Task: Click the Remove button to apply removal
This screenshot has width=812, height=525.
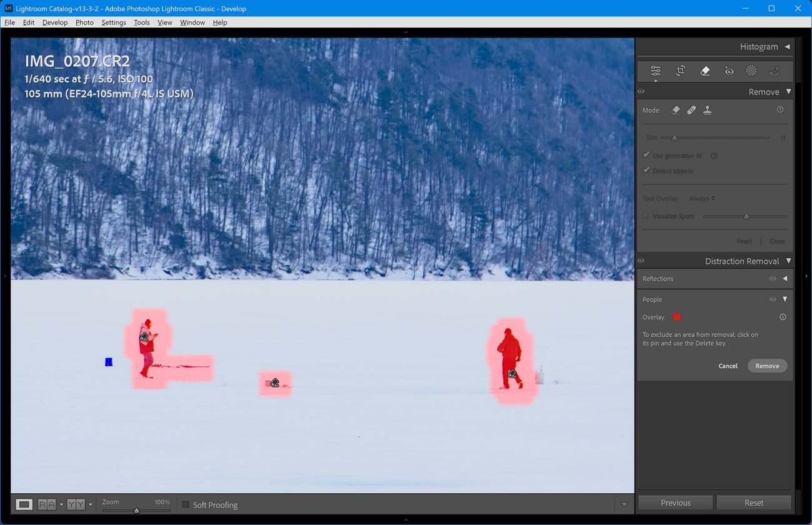Action: [x=767, y=366]
